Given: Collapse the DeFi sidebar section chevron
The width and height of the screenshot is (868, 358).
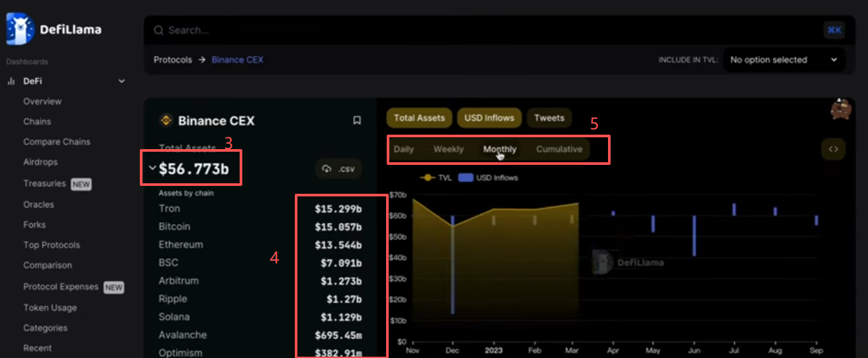Looking at the screenshot, I should click(121, 81).
